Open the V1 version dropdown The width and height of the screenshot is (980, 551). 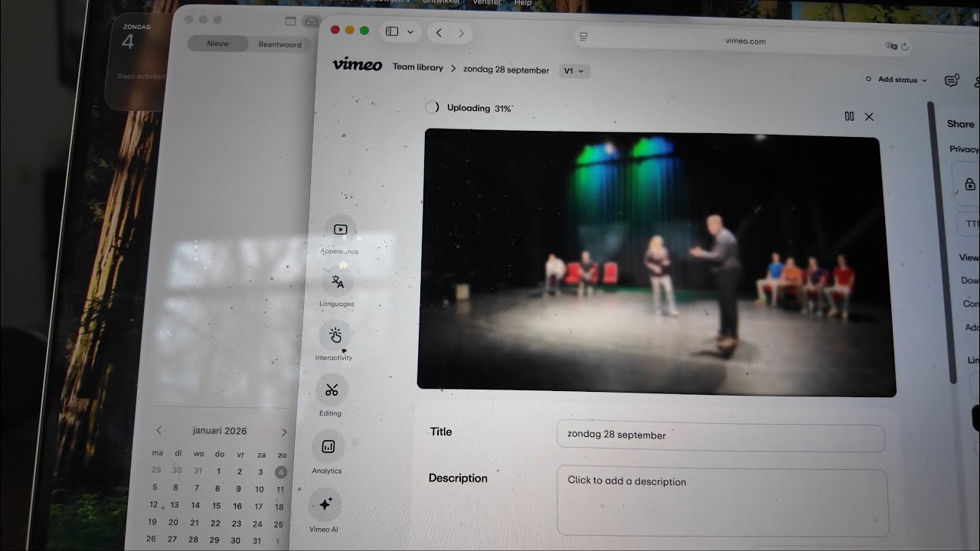coord(574,71)
